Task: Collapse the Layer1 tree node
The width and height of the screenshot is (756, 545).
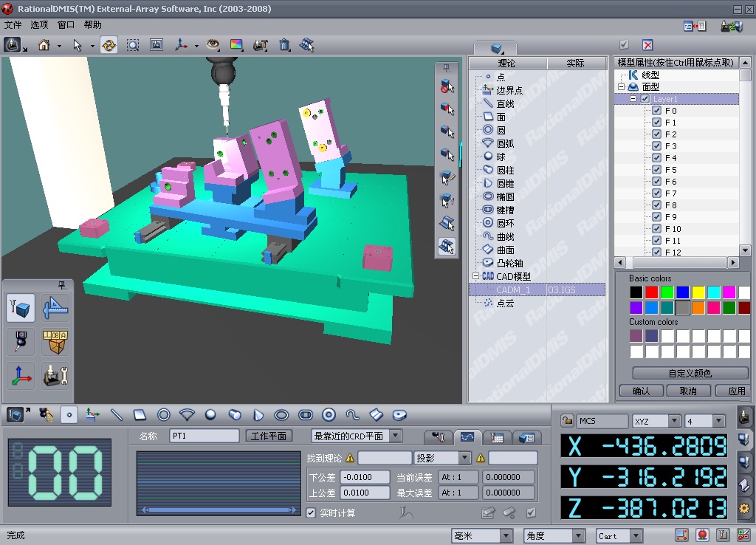Action: point(633,99)
